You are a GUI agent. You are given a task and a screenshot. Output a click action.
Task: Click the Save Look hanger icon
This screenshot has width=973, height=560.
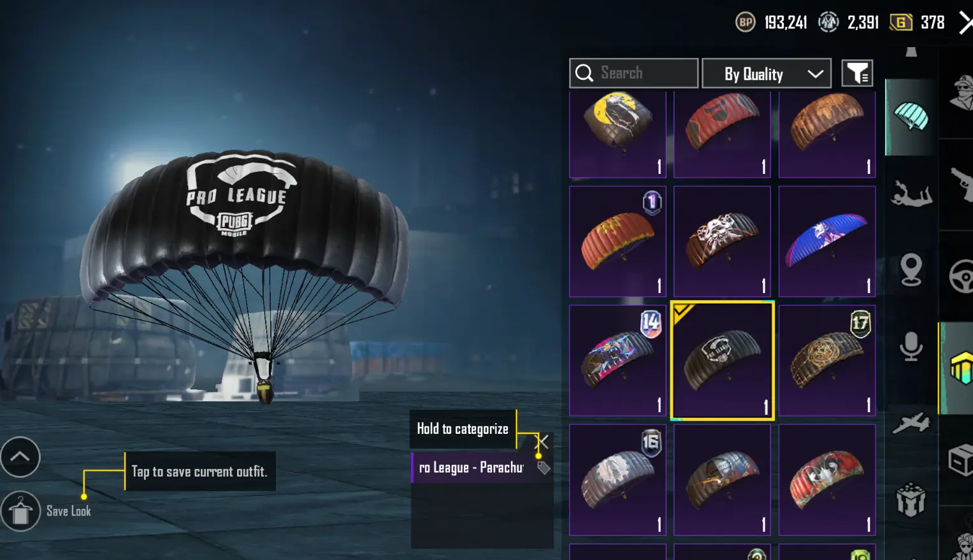pyautogui.click(x=20, y=511)
